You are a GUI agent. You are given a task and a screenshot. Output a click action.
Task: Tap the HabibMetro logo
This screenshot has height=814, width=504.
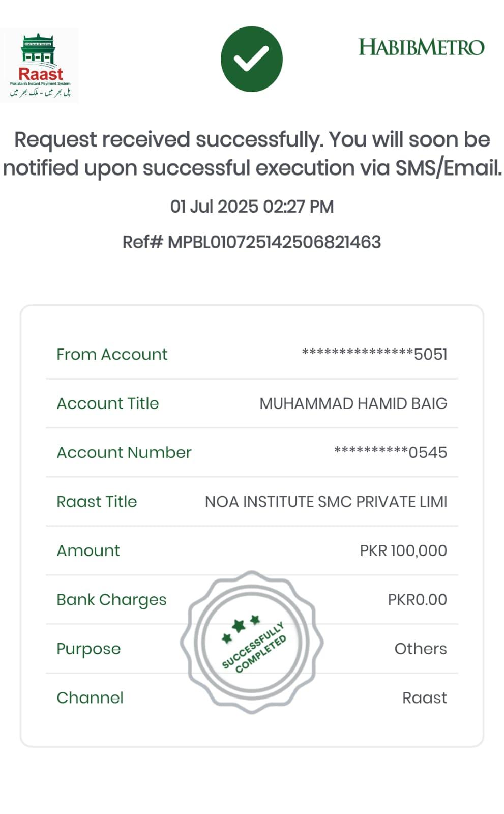pyautogui.click(x=421, y=47)
